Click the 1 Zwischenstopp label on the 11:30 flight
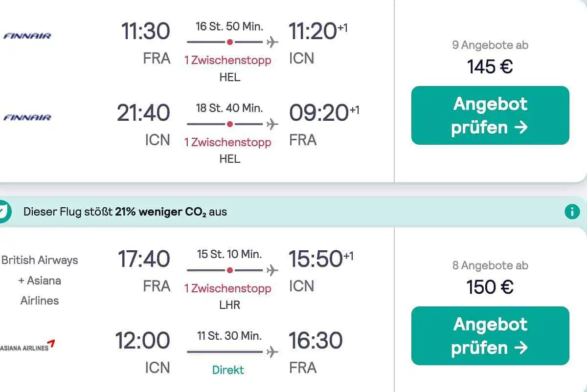This screenshot has width=587, height=392. (227, 60)
